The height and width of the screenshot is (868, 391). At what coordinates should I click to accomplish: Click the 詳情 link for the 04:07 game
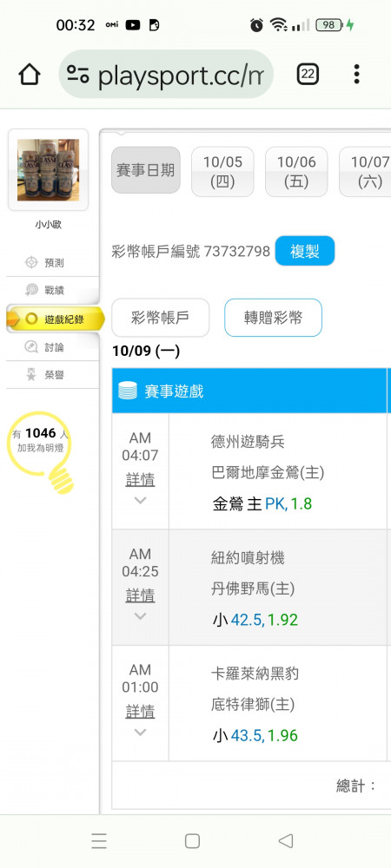[x=140, y=479]
